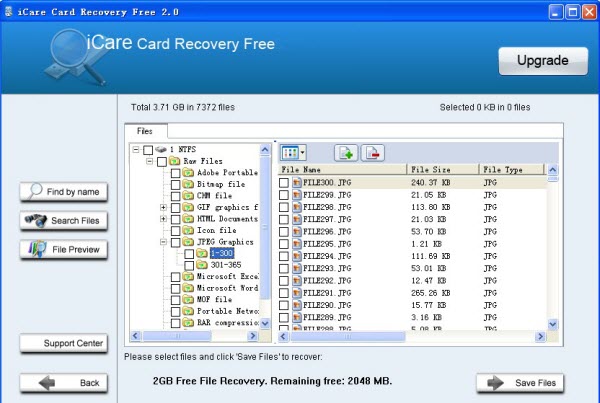The width and height of the screenshot is (600, 403).
Task: Click the JPG icon of FILE299.JPG
Action: [297, 195]
